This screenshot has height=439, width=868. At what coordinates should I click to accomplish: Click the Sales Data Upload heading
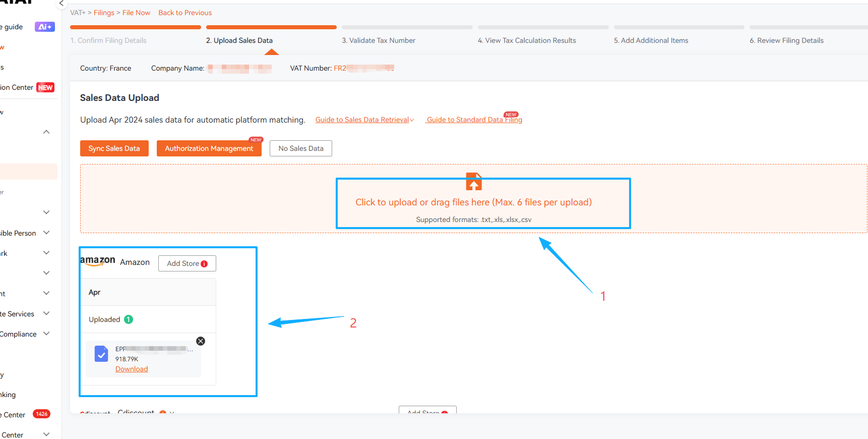point(119,98)
